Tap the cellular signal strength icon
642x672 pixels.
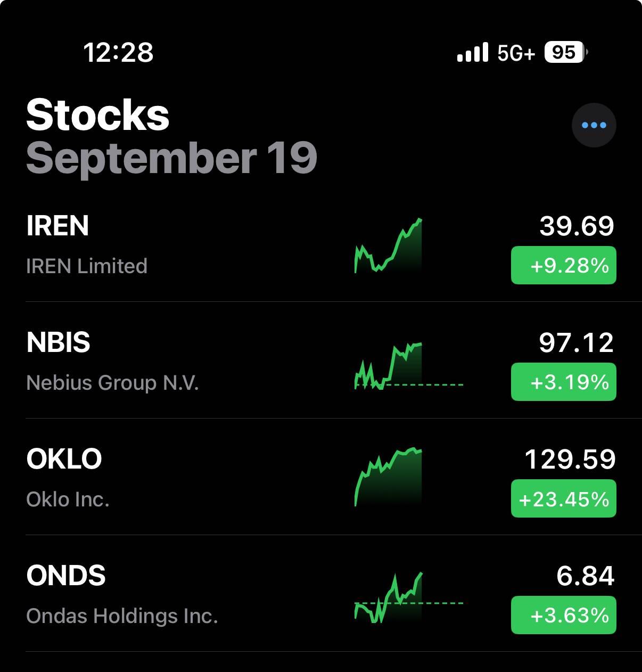pos(472,53)
